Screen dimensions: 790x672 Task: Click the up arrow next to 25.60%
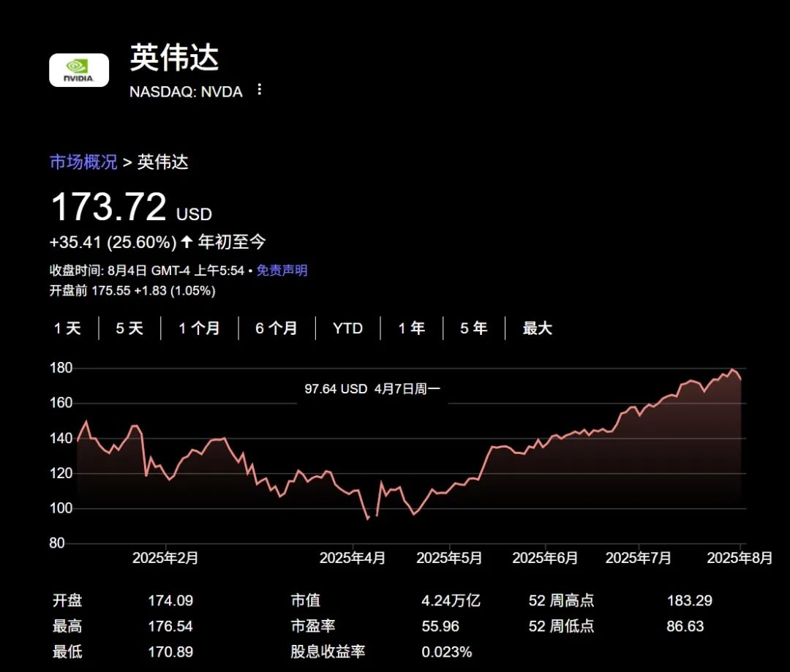click(x=185, y=241)
